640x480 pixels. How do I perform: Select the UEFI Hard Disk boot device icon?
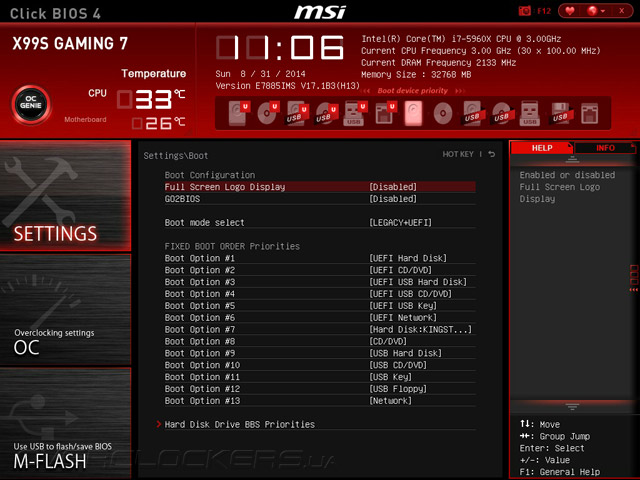tap(238, 113)
